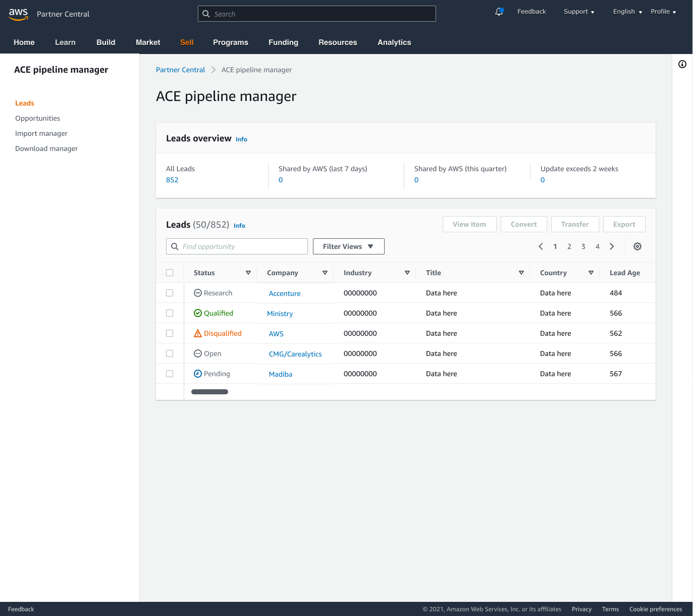The image size is (693, 616).
Task: Open the Filter Views dropdown
Action: pyautogui.click(x=349, y=246)
